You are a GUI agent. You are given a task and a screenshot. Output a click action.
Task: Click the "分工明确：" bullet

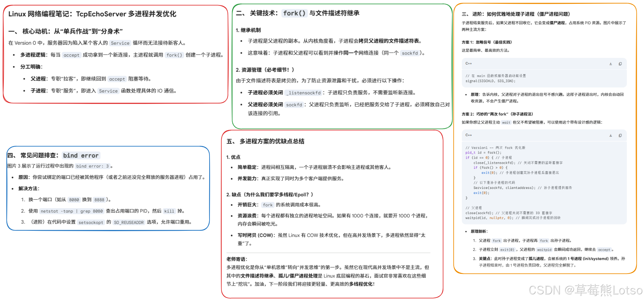pos(31,67)
